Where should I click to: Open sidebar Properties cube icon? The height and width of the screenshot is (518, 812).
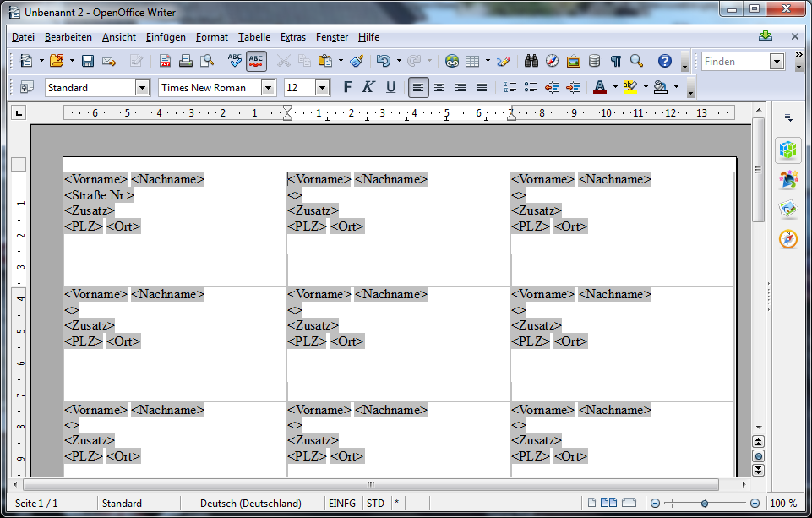pyautogui.click(x=787, y=150)
